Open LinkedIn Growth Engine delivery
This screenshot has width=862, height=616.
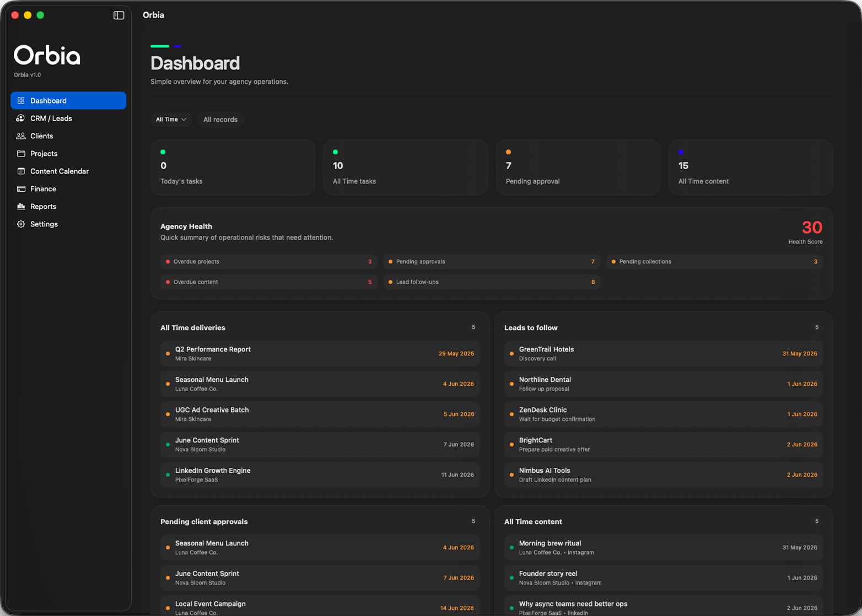click(x=320, y=475)
